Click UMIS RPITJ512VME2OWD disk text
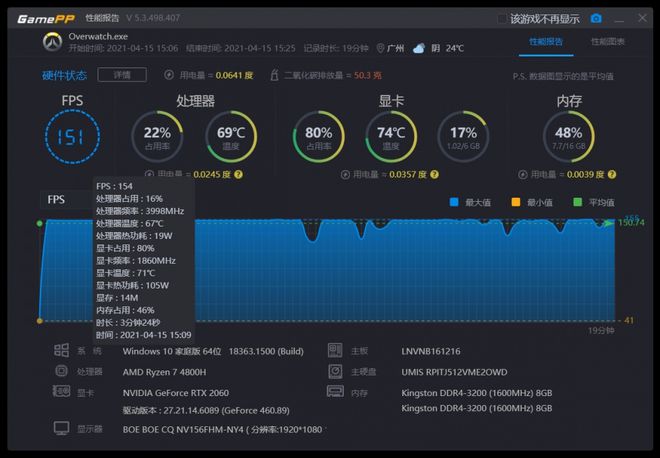The image size is (660, 458). [x=455, y=372]
